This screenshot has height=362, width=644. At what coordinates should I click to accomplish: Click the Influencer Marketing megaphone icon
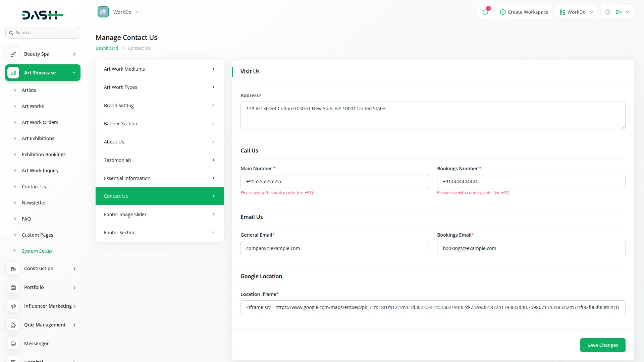(13, 306)
